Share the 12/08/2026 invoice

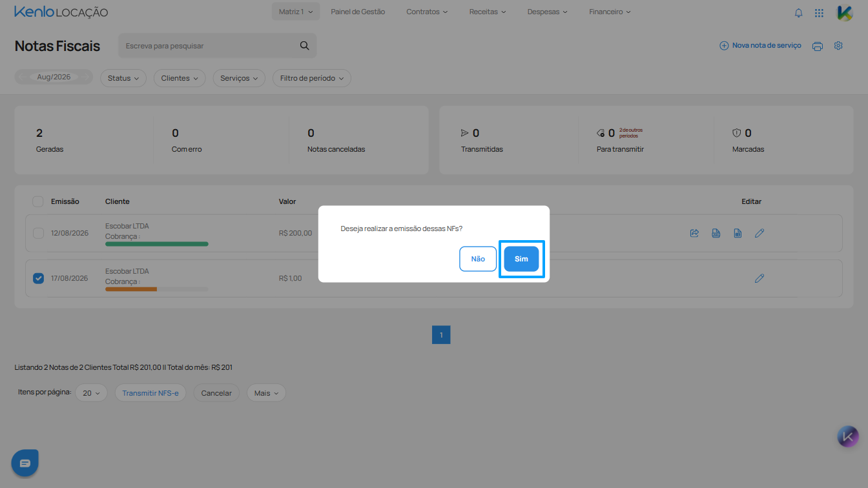click(694, 233)
